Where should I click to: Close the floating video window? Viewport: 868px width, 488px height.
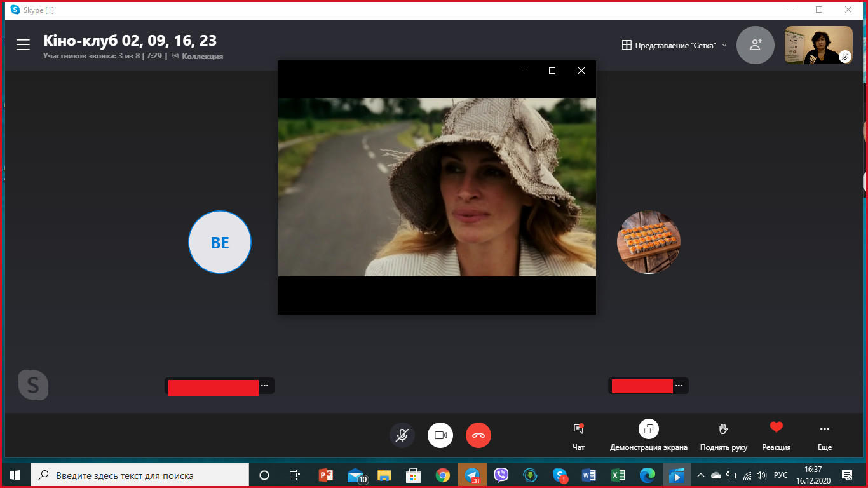[581, 71]
